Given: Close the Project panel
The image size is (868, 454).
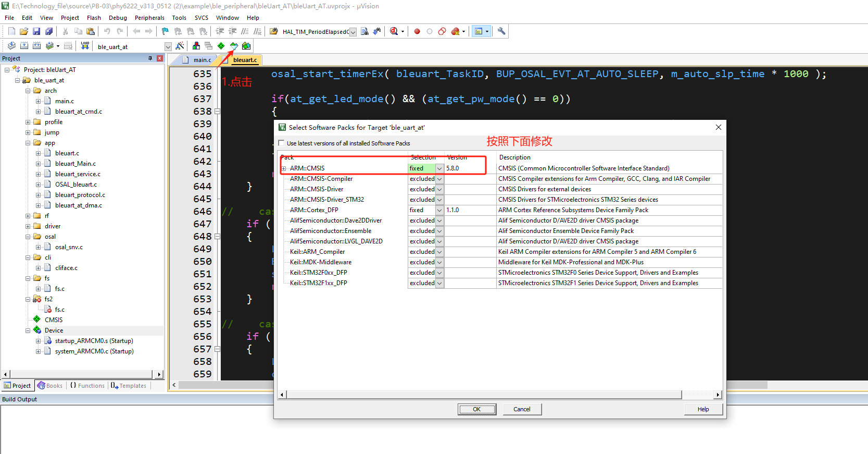Looking at the screenshot, I should pyautogui.click(x=160, y=58).
